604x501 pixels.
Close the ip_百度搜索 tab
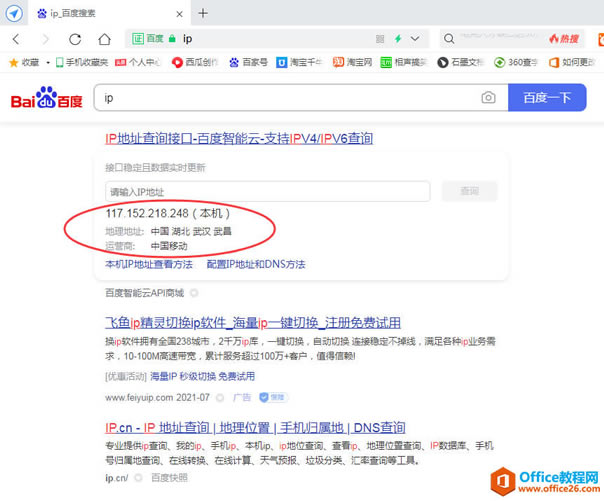coord(179,14)
